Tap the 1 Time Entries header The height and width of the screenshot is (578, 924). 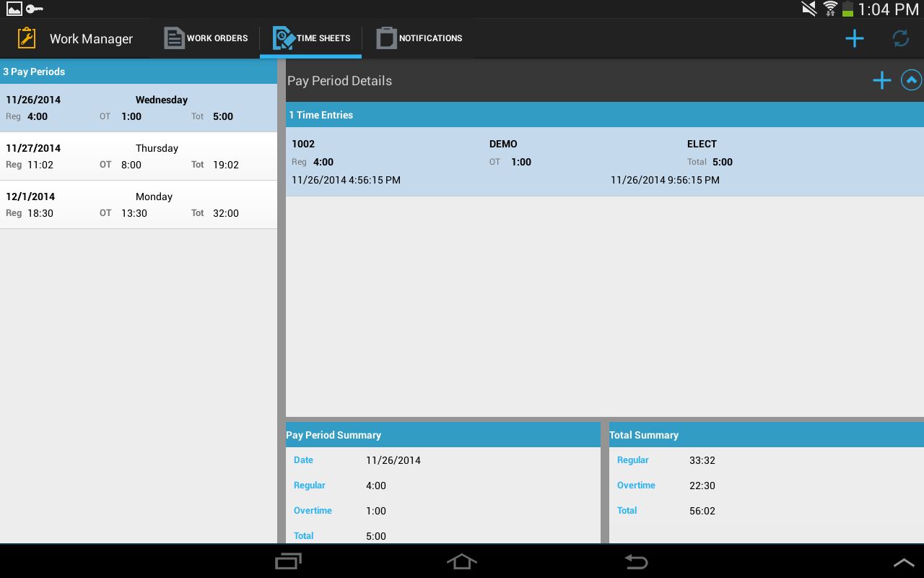tap(605, 115)
